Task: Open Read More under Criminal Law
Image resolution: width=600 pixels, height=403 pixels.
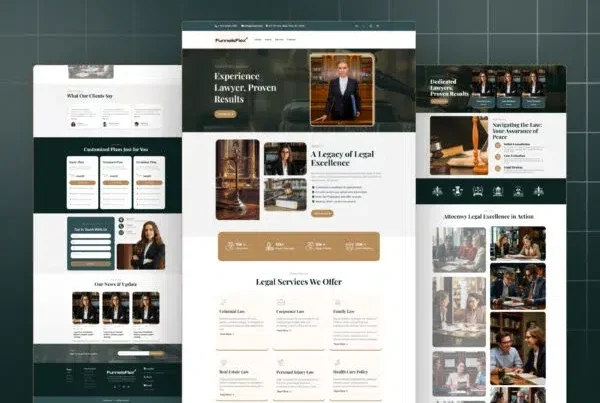Action: click(227, 334)
